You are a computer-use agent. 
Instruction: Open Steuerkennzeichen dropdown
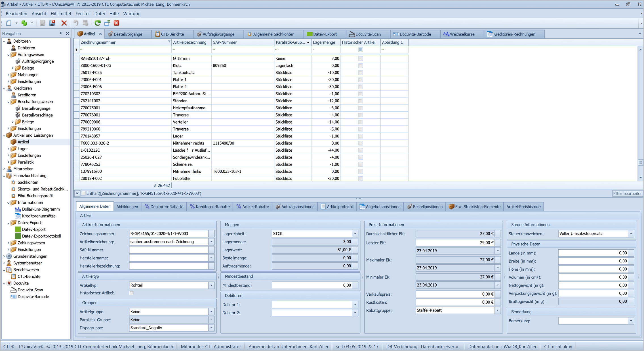631,234
